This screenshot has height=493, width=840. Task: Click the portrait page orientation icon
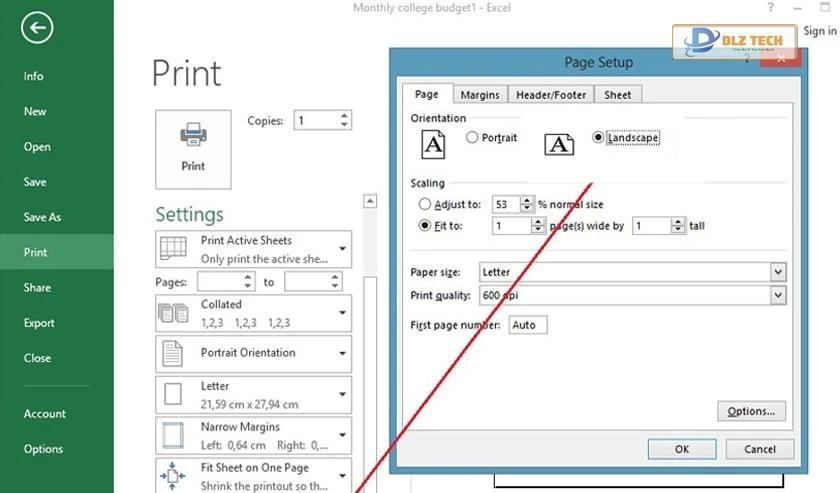click(433, 144)
